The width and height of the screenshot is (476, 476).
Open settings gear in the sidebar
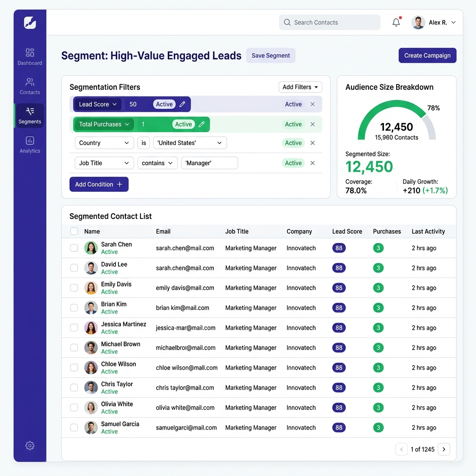coord(30,445)
